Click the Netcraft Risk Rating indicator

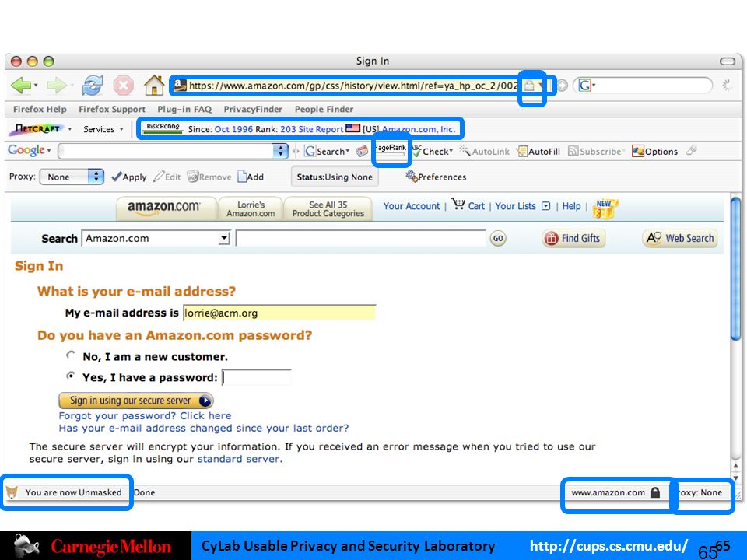pyautogui.click(x=163, y=128)
